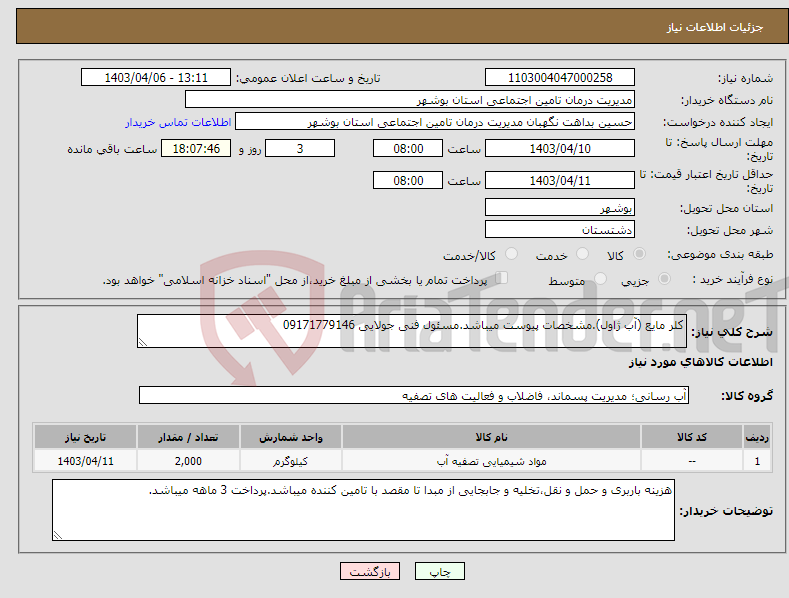Open the اطلاعات تماس خریدار link
The image size is (789, 598).
point(178,122)
